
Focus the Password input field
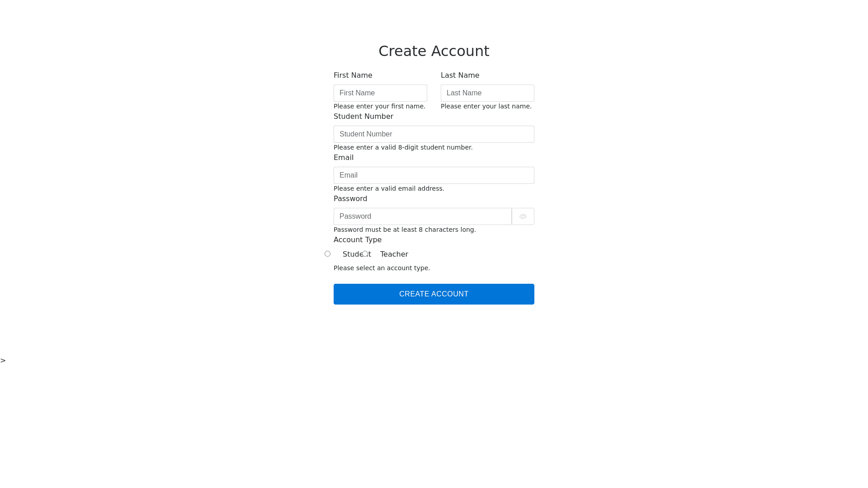423,216
